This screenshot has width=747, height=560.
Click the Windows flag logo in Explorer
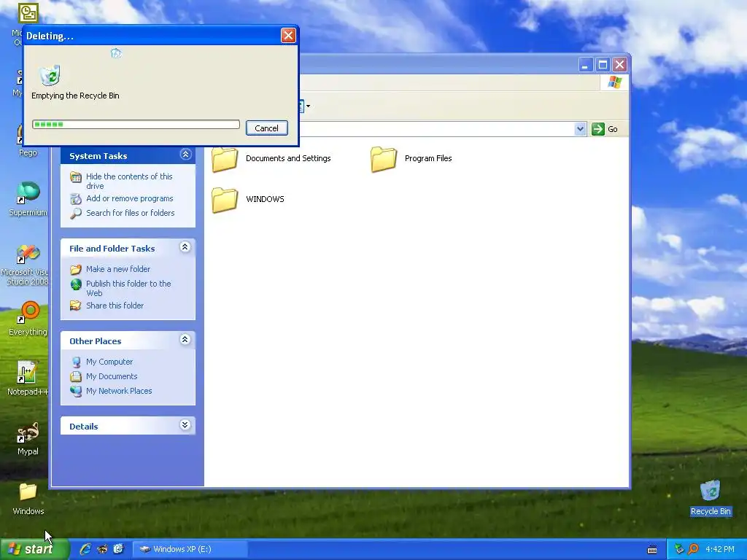pos(614,82)
